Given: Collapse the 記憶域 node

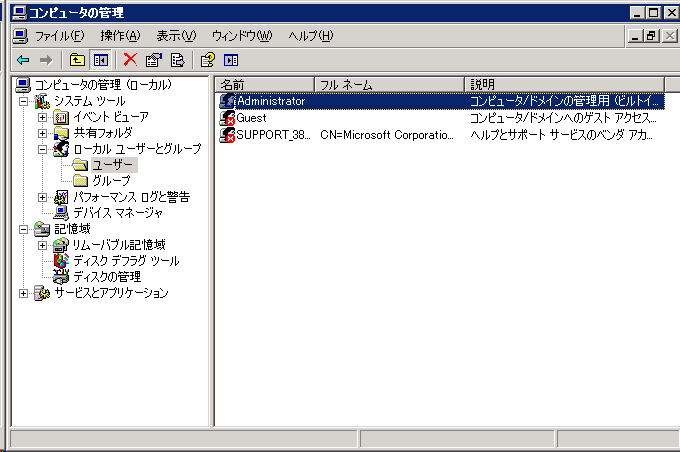Looking at the screenshot, I should (x=23, y=229).
